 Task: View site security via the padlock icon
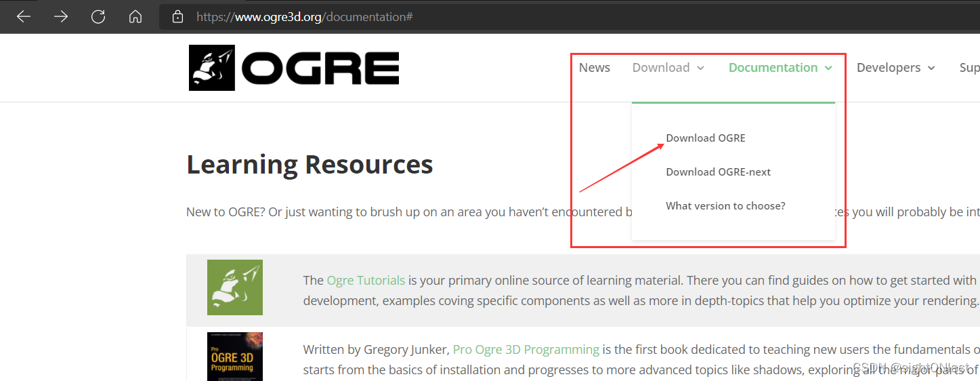(177, 16)
